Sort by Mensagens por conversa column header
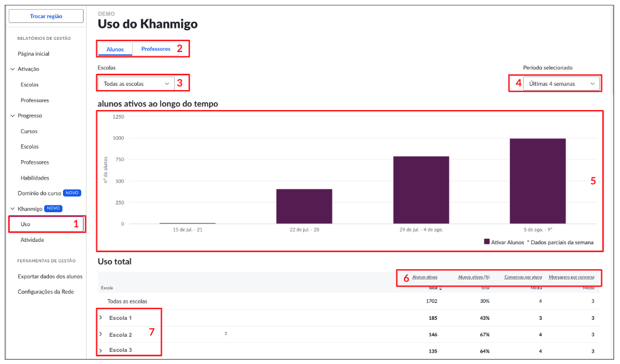 coord(572,277)
